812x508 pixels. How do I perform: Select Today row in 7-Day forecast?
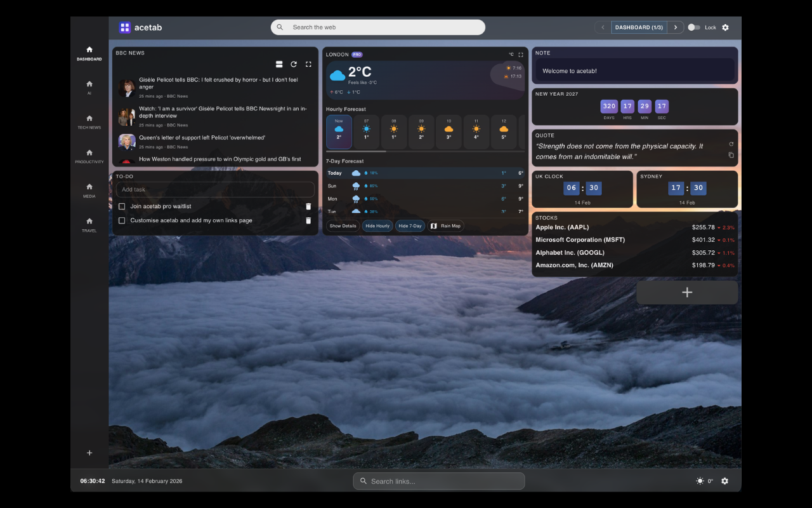[425, 173]
